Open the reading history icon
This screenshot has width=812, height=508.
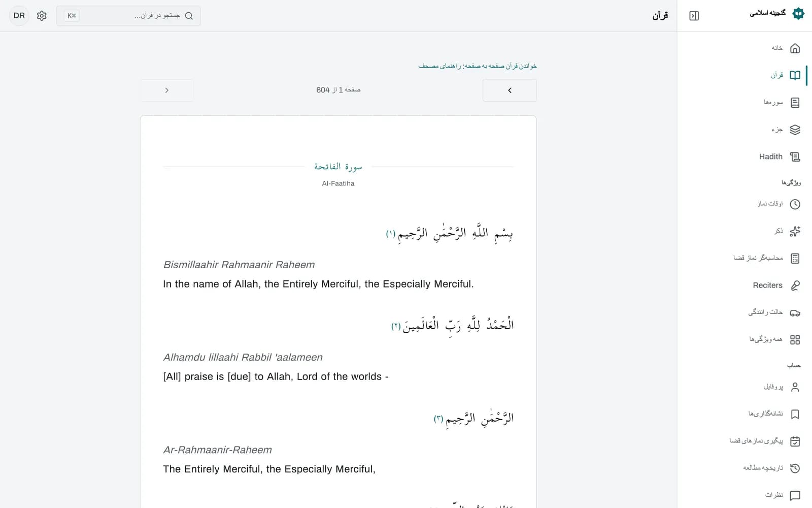click(795, 468)
